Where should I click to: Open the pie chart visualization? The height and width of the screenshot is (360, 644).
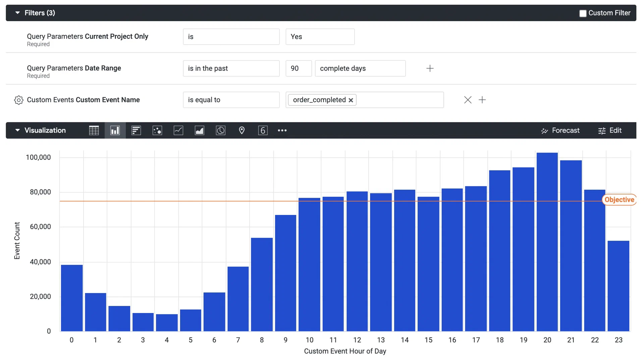pos(221,130)
